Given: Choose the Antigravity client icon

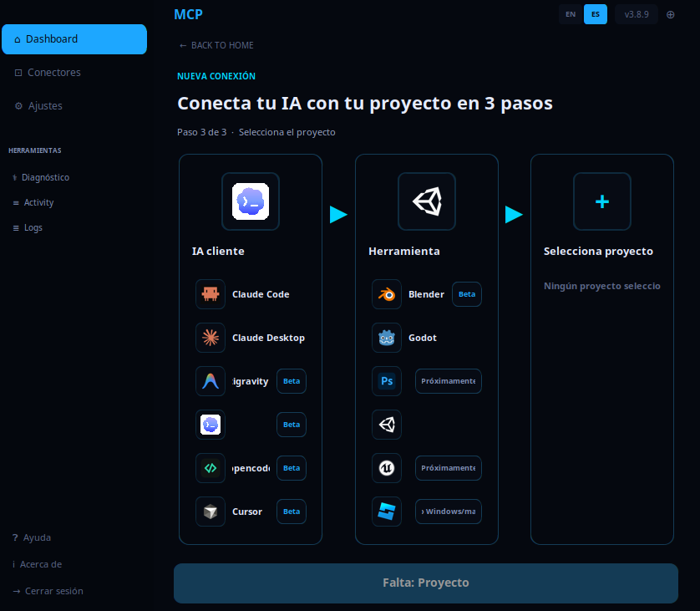Looking at the screenshot, I should pyautogui.click(x=211, y=381).
